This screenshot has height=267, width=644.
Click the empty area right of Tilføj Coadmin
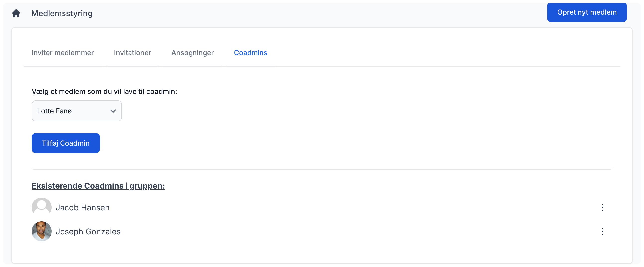pyautogui.click(x=300, y=143)
